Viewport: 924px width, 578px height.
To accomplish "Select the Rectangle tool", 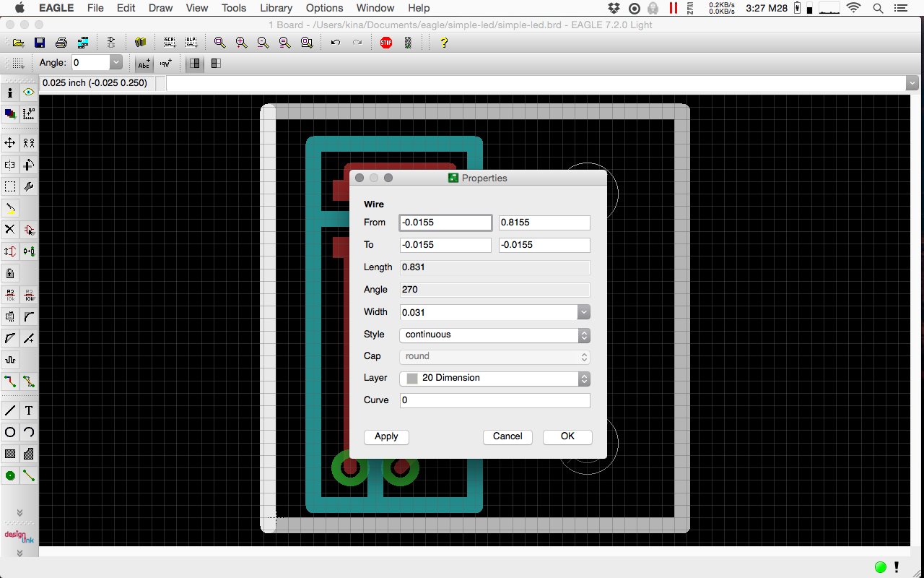I will coord(10,454).
